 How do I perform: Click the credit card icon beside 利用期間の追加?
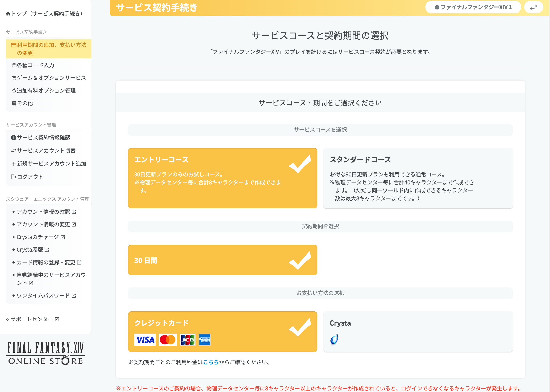tap(14, 45)
